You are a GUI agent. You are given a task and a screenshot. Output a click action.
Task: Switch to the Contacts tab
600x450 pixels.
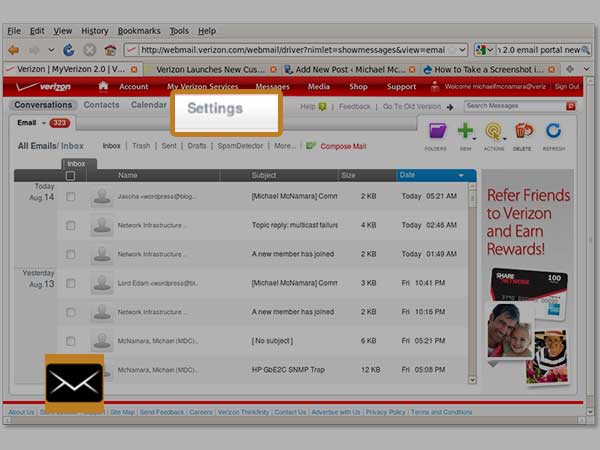click(101, 105)
